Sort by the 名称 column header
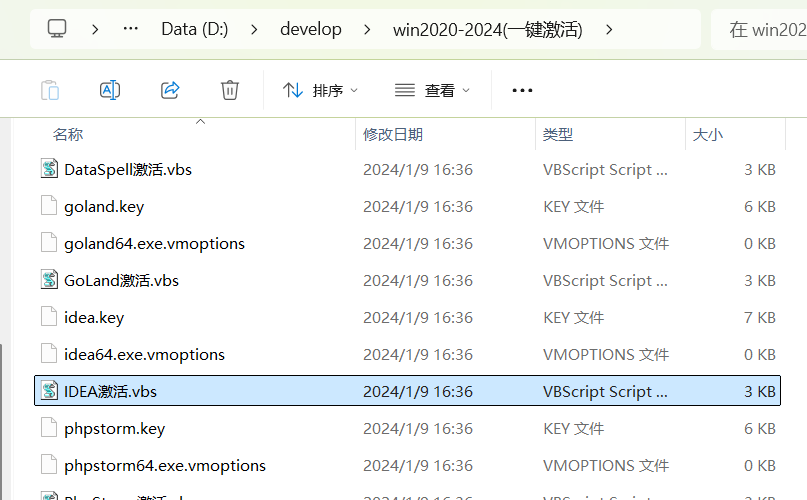 pyautogui.click(x=68, y=135)
